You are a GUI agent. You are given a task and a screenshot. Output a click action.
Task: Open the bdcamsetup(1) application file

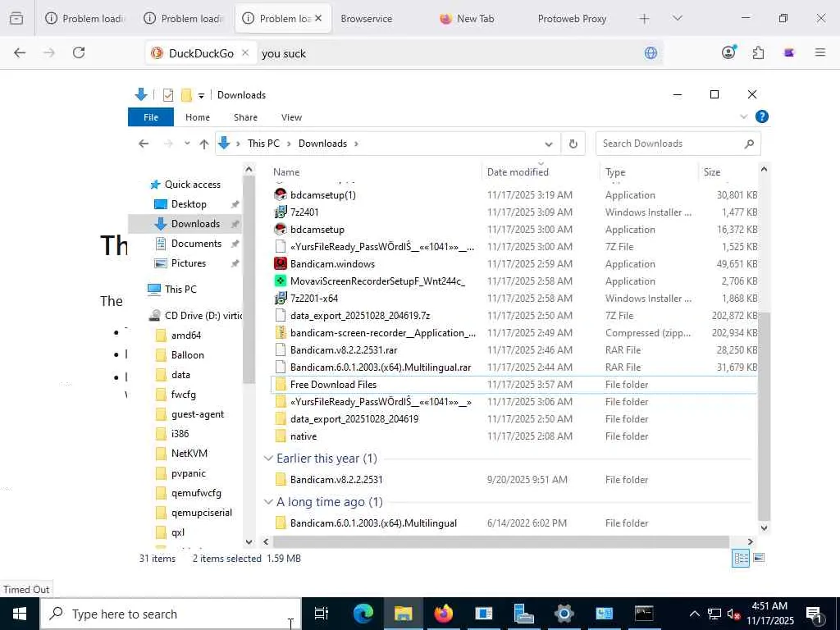click(323, 195)
